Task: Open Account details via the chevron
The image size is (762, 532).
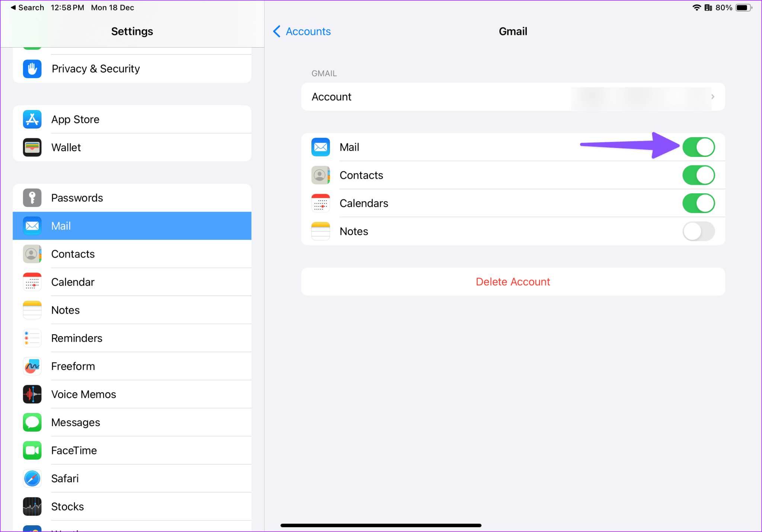Action: pyautogui.click(x=713, y=97)
